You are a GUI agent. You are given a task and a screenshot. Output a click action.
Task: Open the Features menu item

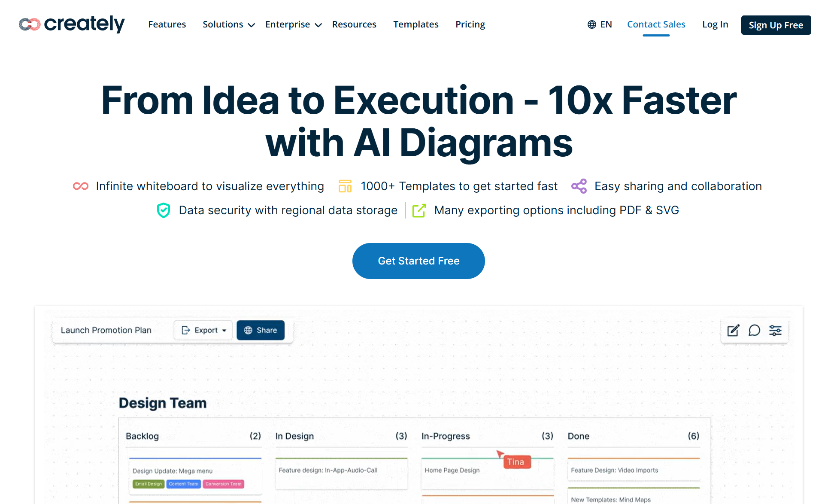pyautogui.click(x=167, y=24)
